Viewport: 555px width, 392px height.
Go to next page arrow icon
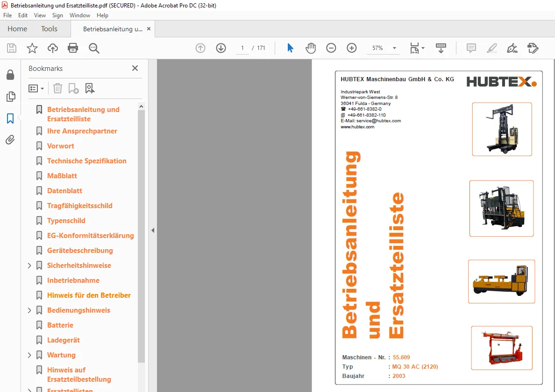click(x=221, y=48)
